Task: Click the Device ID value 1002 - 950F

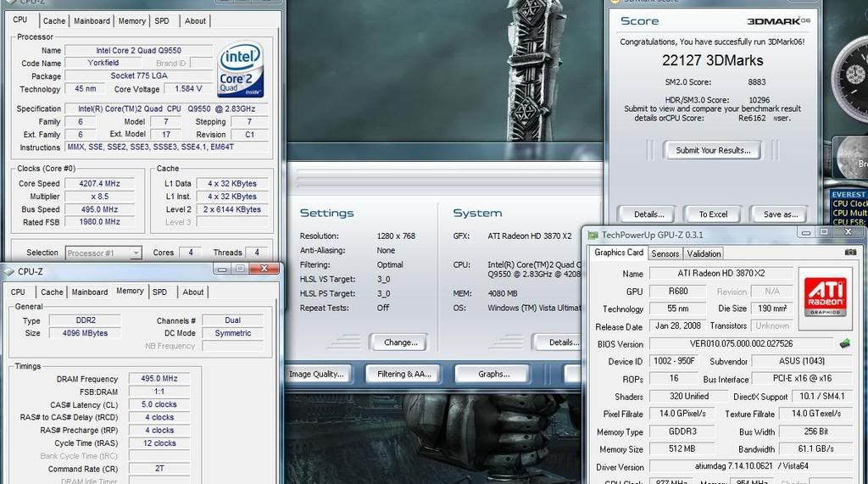Action: coord(674,361)
